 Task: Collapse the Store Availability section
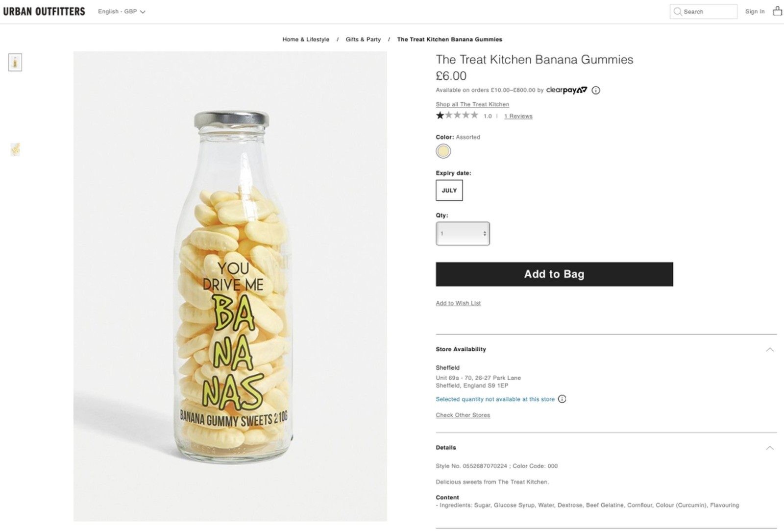coord(770,349)
